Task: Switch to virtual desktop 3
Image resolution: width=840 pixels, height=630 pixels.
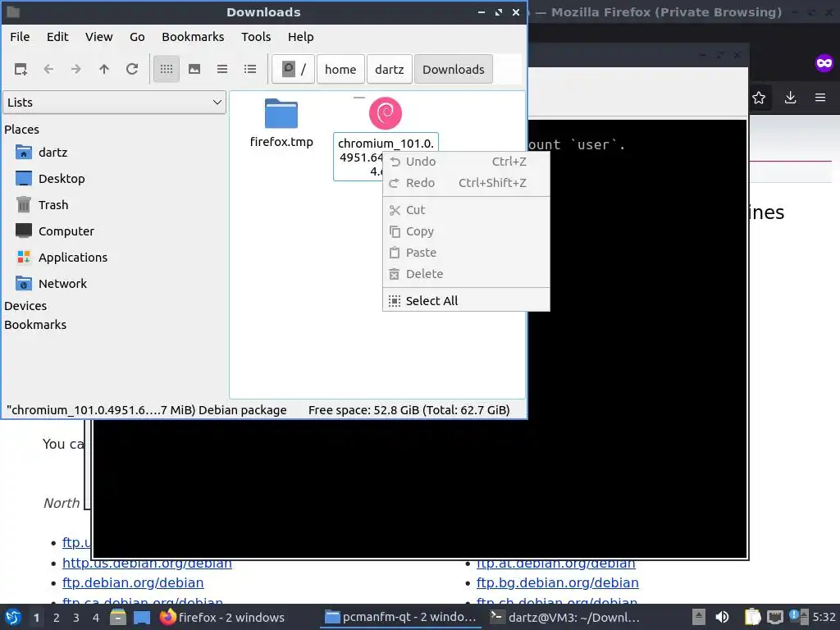Action: tap(76, 618)
